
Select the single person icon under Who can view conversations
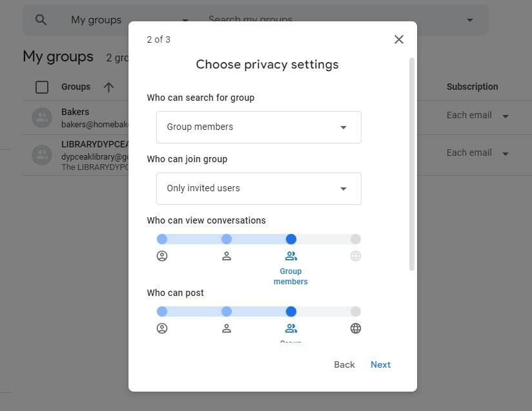coord(227,255)
